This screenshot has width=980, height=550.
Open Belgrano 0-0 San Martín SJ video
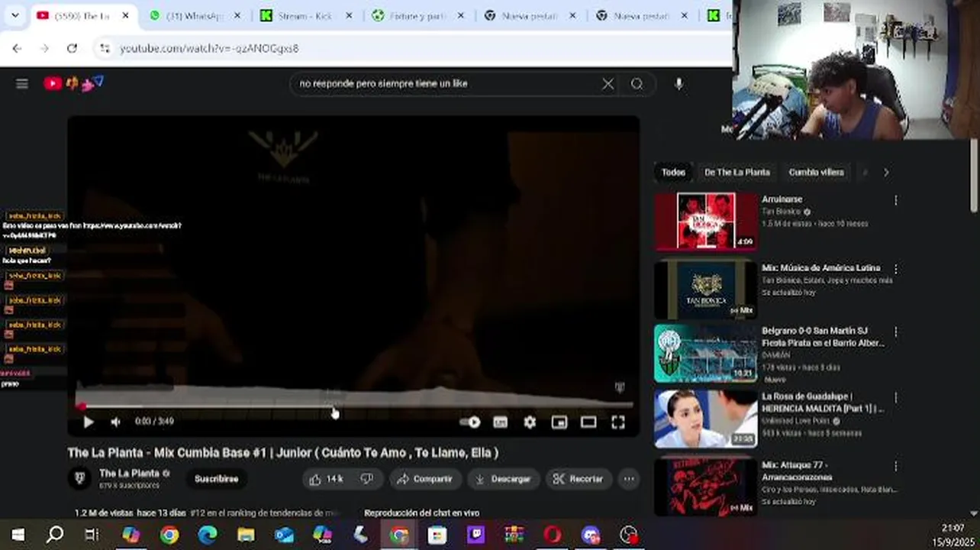pos(706,354)
